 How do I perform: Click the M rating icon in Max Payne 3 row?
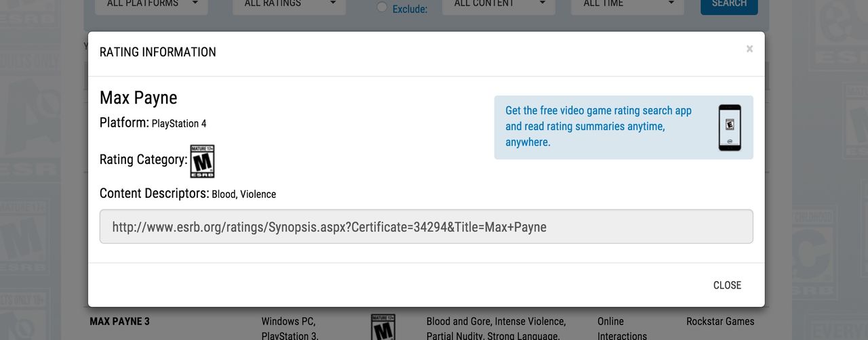click(x=383, y=326)
